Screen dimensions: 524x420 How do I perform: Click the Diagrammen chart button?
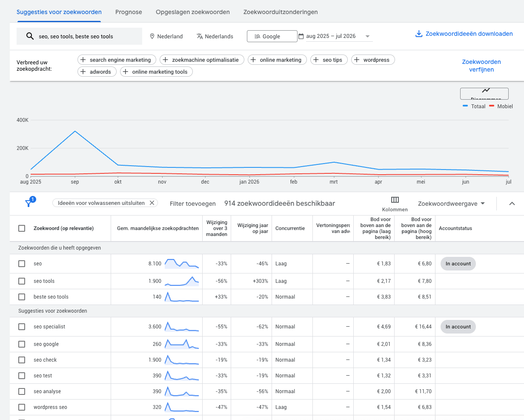click(x=484, y=94)
